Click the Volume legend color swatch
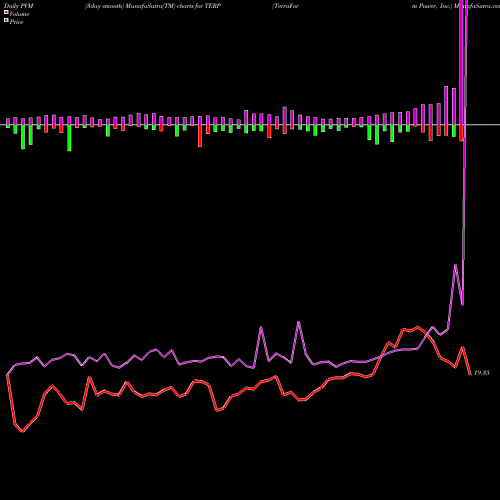The width and height of the screenshot is (500, 500). [6, 13]
